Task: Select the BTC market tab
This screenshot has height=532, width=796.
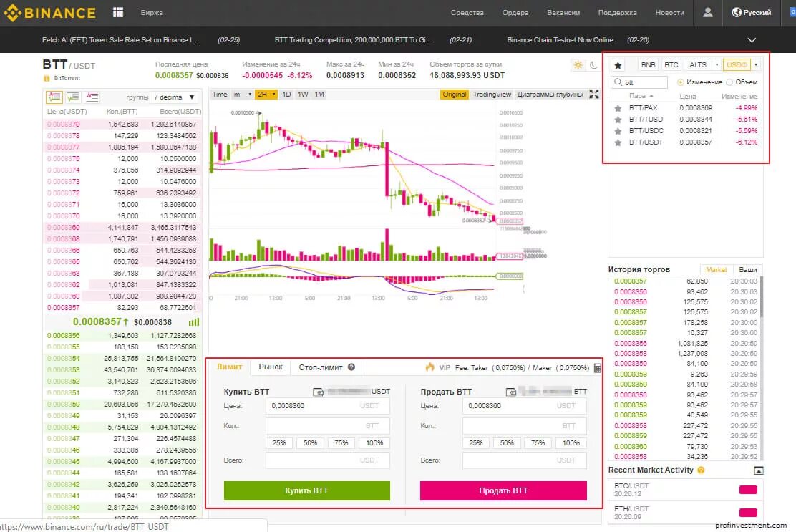Action: click(x=671, y=65)
